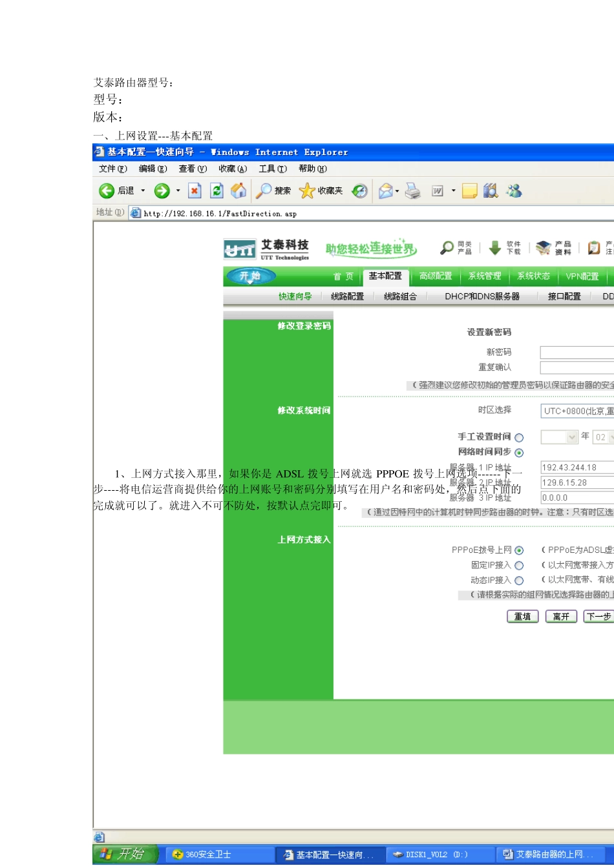Switch to the 系统管理 tab

click(485, 276)
